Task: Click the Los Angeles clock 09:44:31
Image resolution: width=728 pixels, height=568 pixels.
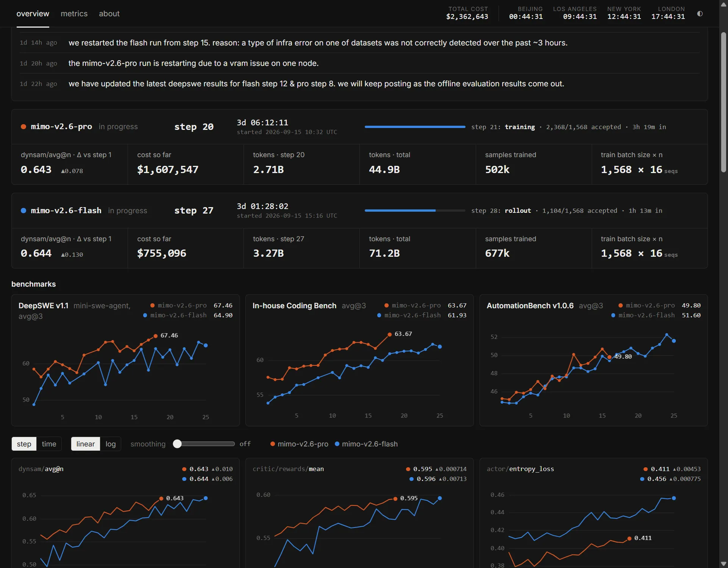Action: tap(580, 17)
